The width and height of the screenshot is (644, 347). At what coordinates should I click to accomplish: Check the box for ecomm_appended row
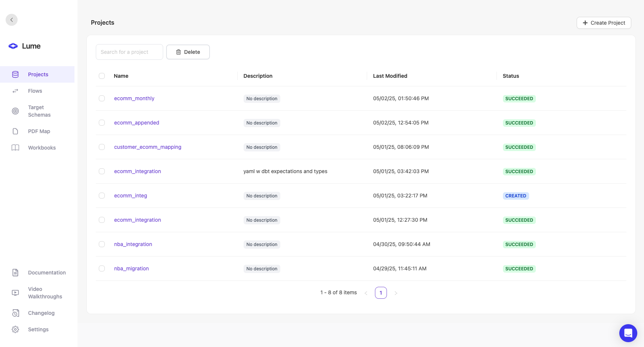click(x=102, y=123)
